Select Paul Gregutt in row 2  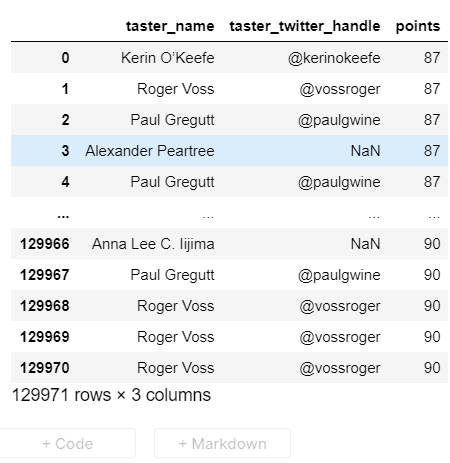pos(172,120)
